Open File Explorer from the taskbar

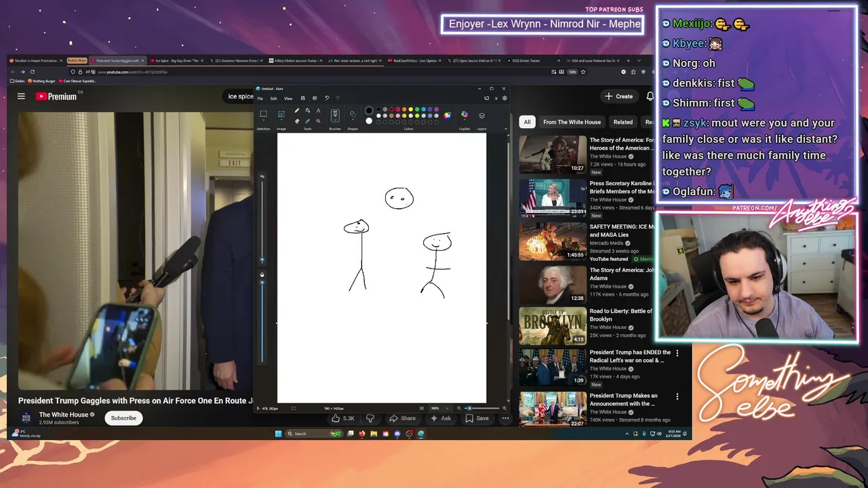click(374, 434)
